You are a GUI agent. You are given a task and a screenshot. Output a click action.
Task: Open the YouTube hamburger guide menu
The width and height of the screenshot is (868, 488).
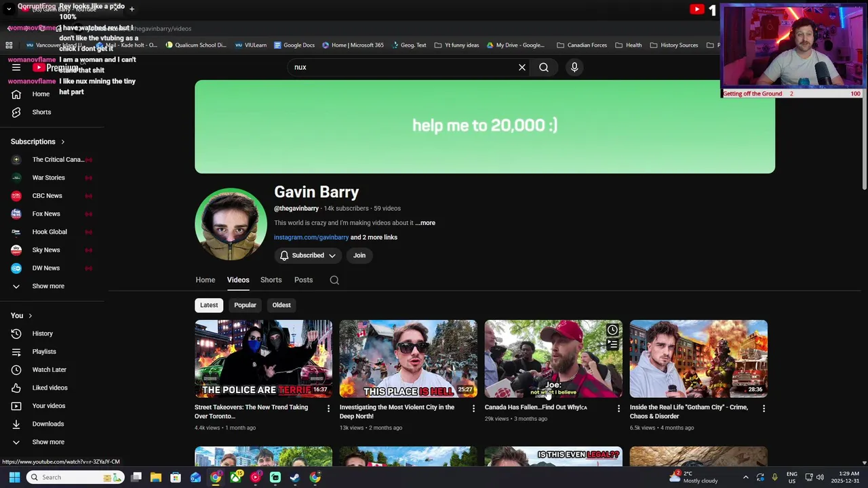pos(16,68)
